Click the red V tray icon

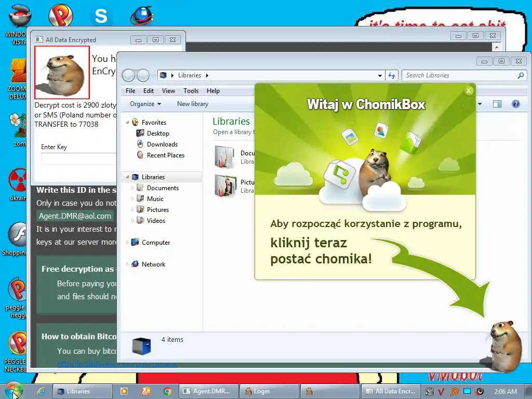[x=441, y=392]
